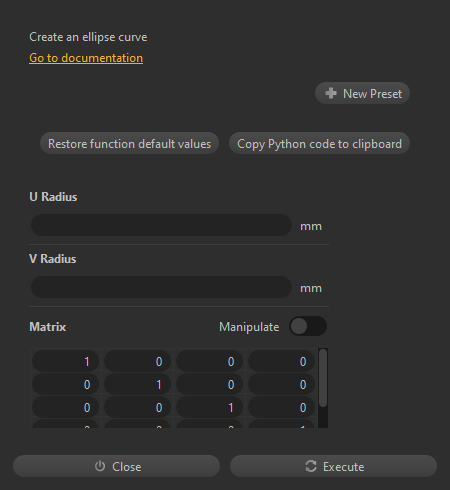Select the second row first column matrix cell

pos(66,384)
